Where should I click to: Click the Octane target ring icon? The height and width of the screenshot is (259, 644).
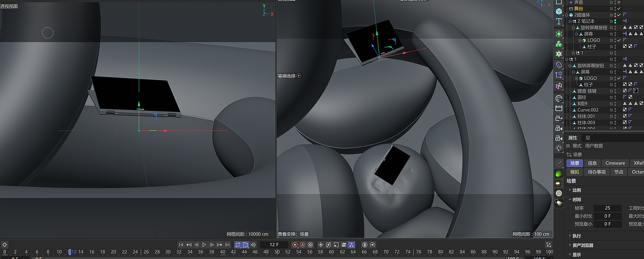pyautogui.click(x=559, y=193)
